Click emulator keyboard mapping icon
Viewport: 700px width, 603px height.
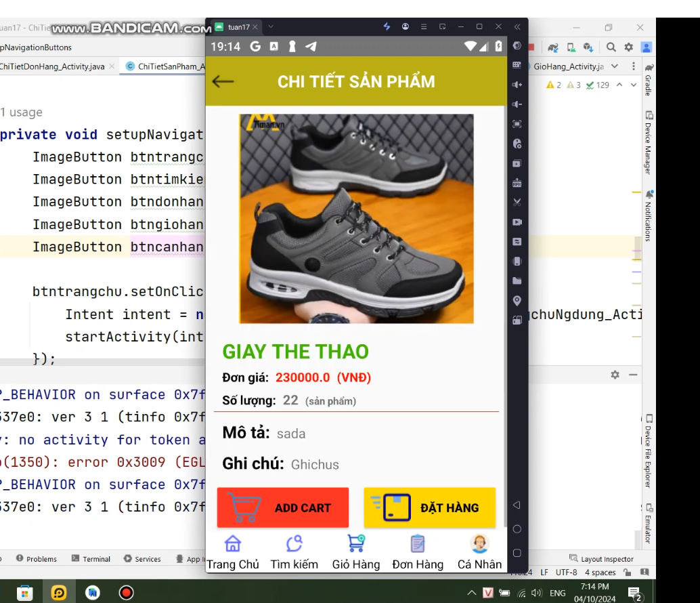(x=517, y=65)
